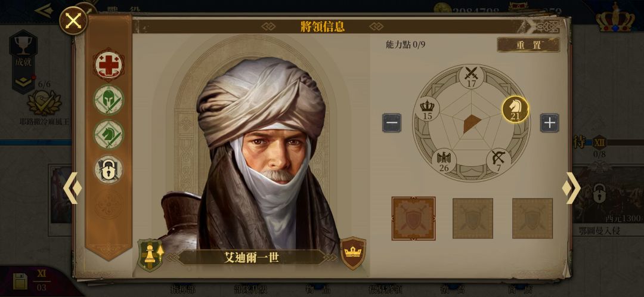Viewport: 644px width, 297px height.
Task: Click the 重置 reset button
Action: point(528,45)
